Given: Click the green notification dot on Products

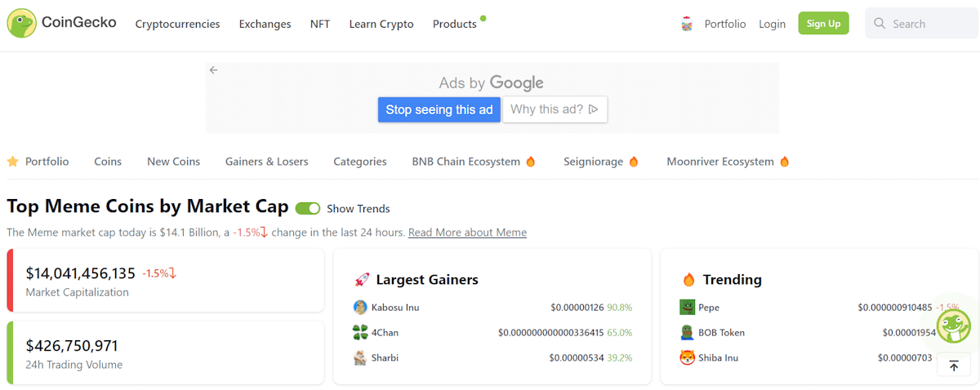Looking at the screenshot, I should 483,17.
